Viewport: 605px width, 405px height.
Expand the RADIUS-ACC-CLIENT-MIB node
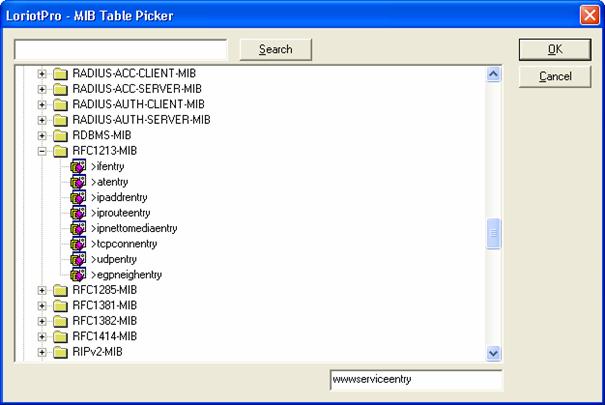coord(42,74)
